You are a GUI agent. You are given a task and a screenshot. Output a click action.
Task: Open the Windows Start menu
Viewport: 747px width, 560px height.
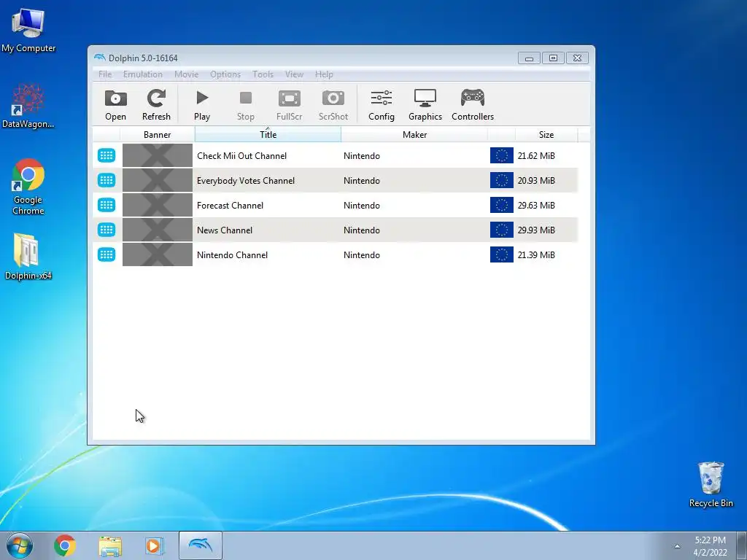coord(20,545)
